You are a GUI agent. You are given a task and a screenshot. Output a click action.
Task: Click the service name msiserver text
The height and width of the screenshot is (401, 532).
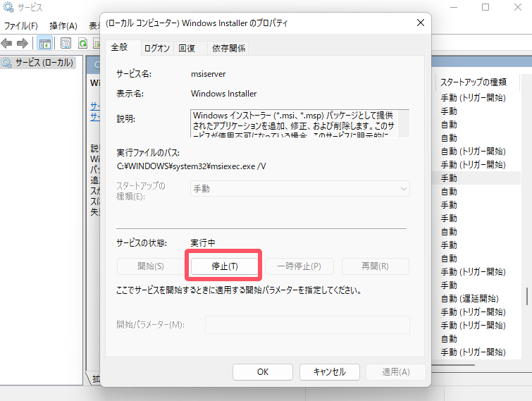coord(208,74)
